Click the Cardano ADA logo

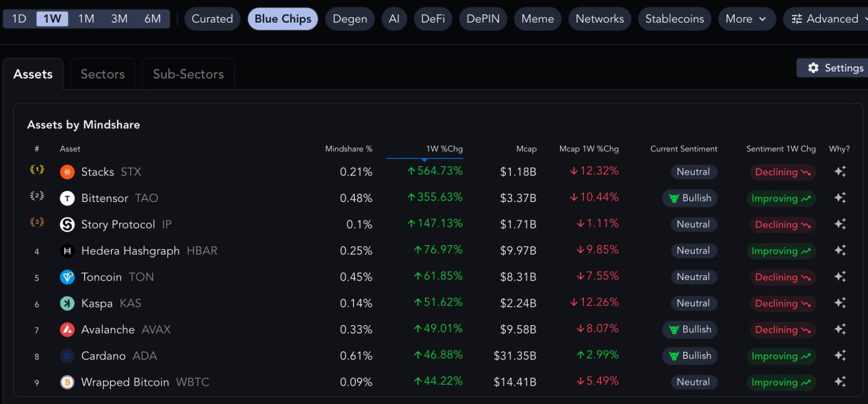click(x=67, y=356)
